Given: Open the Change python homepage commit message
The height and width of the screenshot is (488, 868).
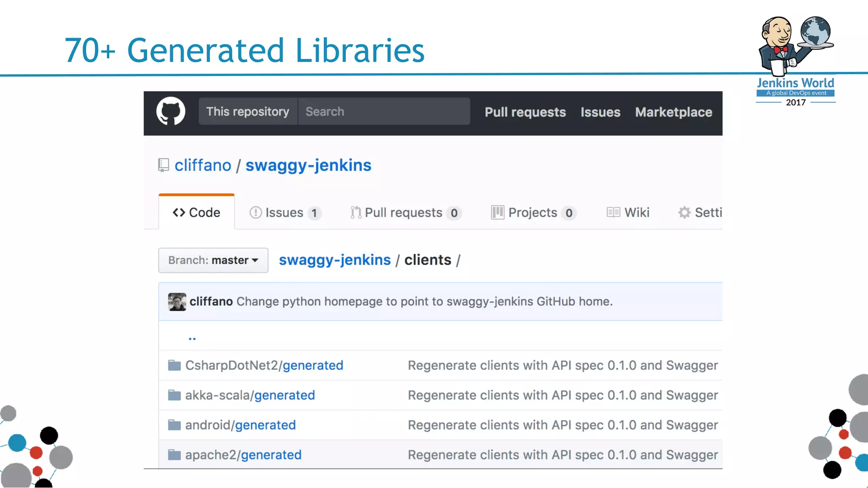Looking at the screenshot, I should 425,301.
